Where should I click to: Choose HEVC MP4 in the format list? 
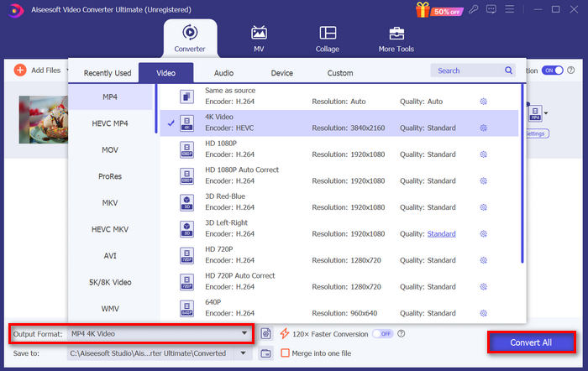click(x=110, y=123)
